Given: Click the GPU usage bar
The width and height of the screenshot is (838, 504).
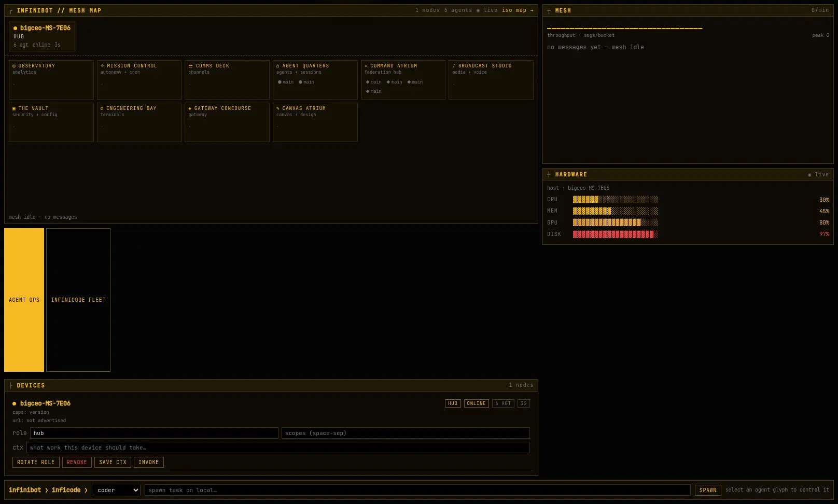Looking at the screenshot, I should coord(615,222).
